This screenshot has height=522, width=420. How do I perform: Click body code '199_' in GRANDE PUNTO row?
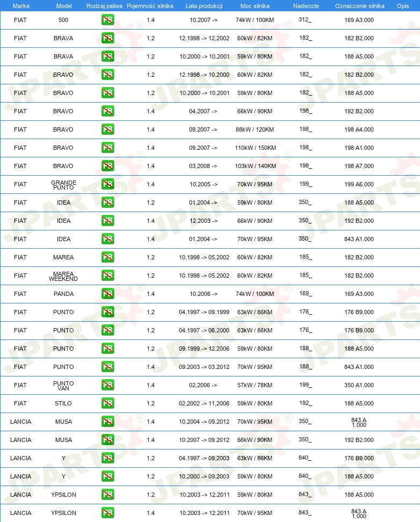306,184
